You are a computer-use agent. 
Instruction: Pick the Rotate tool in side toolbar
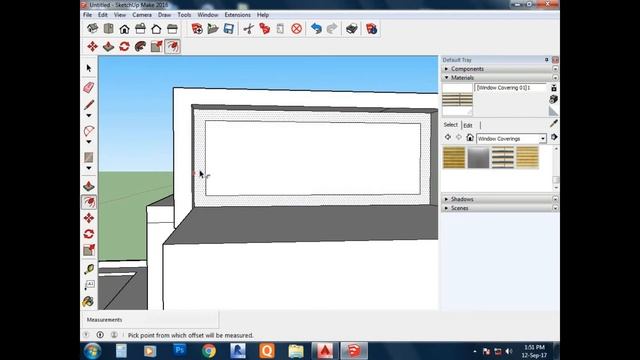[89, 234]
